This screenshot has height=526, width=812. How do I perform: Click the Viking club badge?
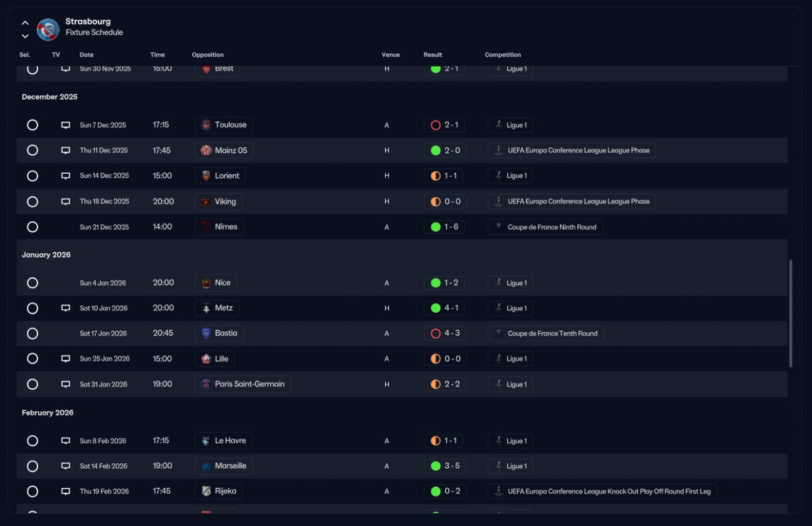pos(206,201)
